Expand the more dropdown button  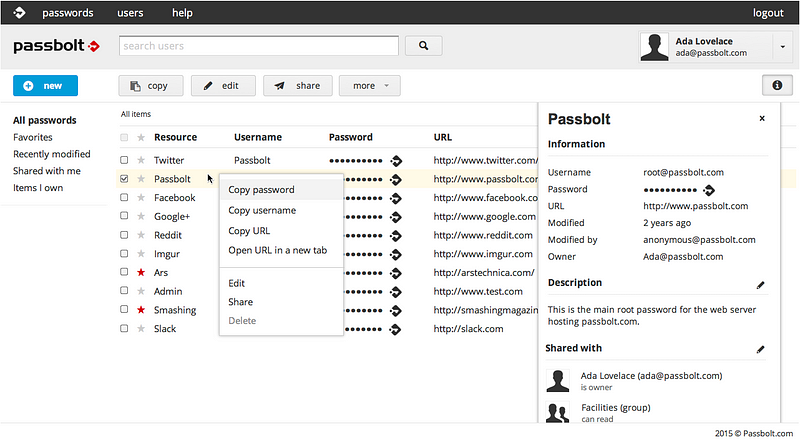[x=369, y=86]
